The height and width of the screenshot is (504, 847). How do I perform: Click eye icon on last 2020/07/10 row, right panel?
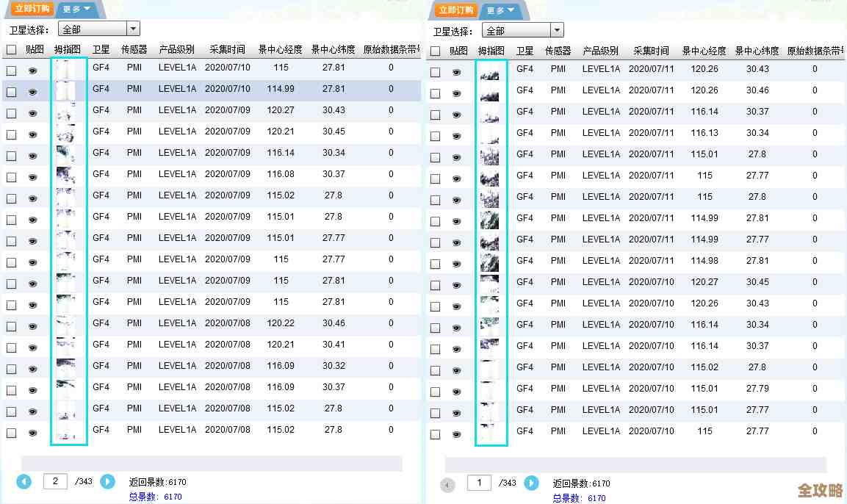pyautogui.click(x=457, y=431)
